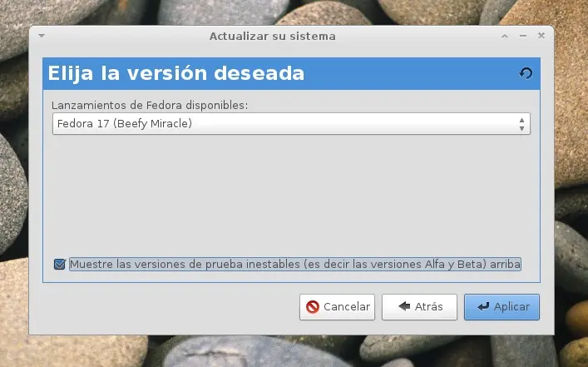Close the Actualizar su sistema window
The image size is (588, 367).
(x=541, y=36)
